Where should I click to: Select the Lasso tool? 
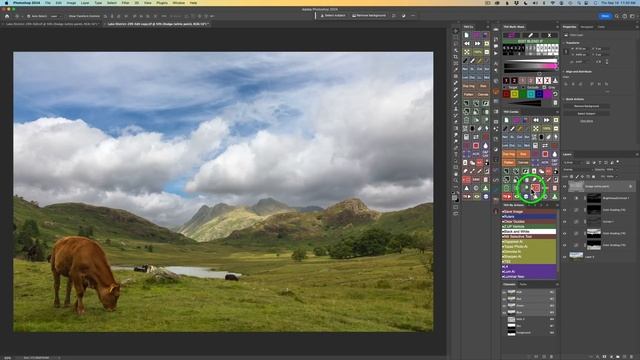(456, 44)
